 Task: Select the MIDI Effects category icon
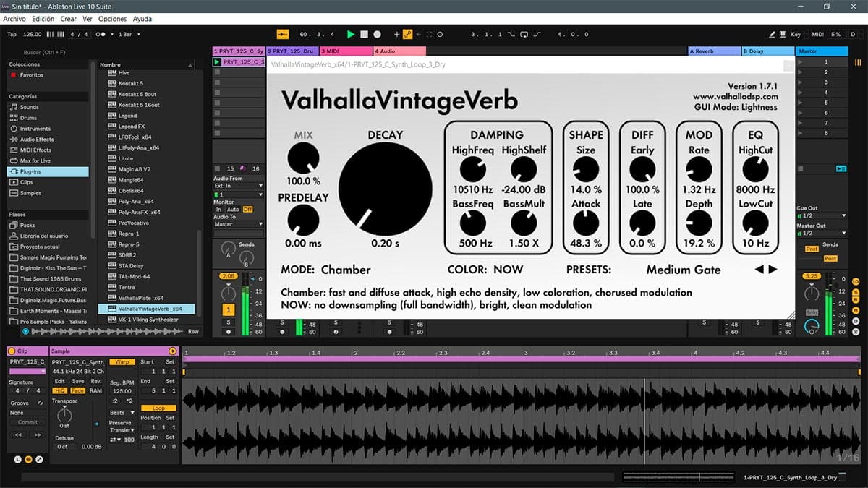click(13, 150)
